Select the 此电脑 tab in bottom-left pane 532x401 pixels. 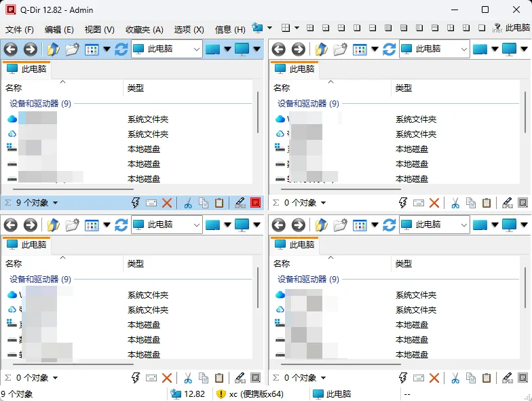[x=27, y=244]
